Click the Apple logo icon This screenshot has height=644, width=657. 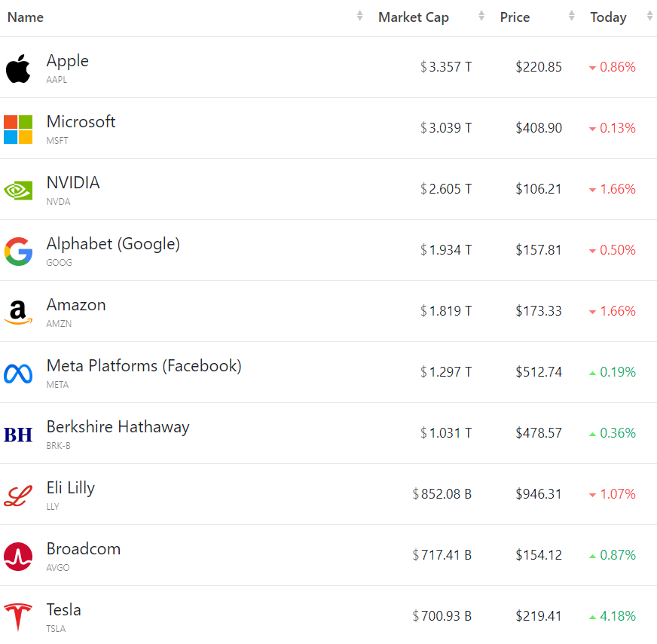[x=18, y=68]
